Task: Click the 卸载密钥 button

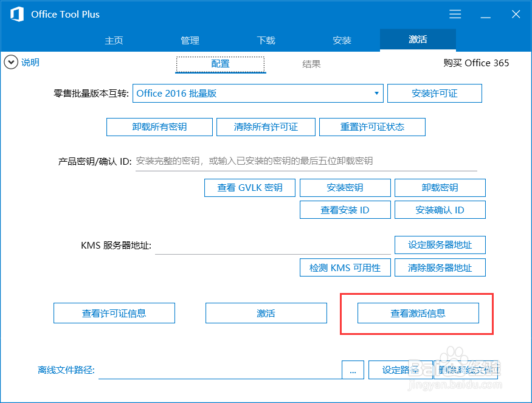Action: coord(440,188)
